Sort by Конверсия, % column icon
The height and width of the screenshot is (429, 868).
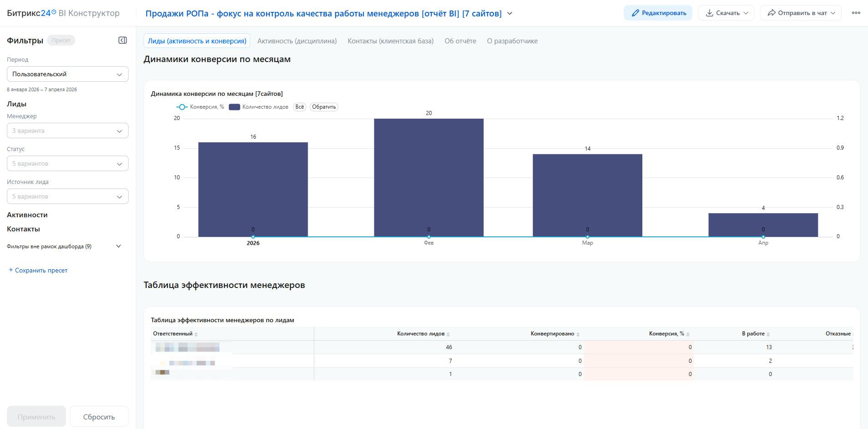688,334
